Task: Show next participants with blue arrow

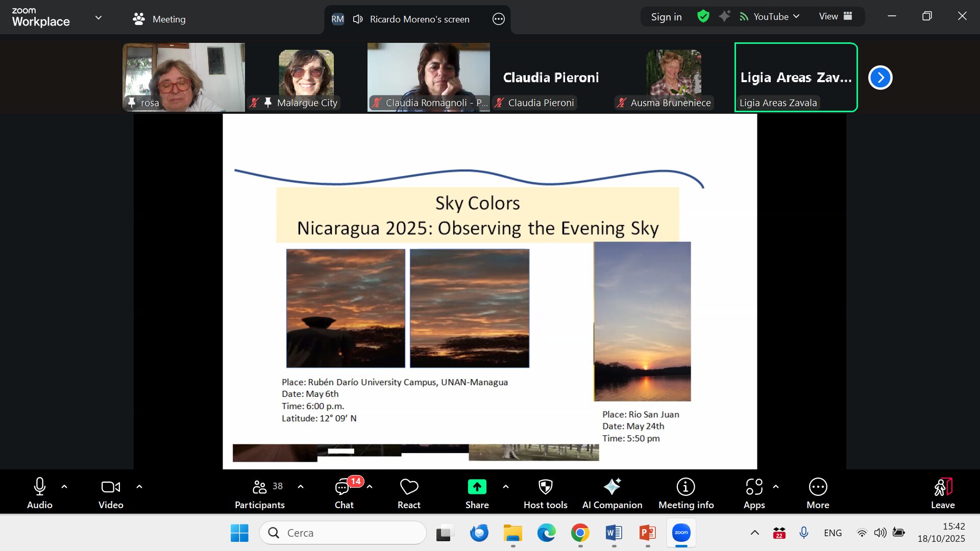Action: [880, 78]
